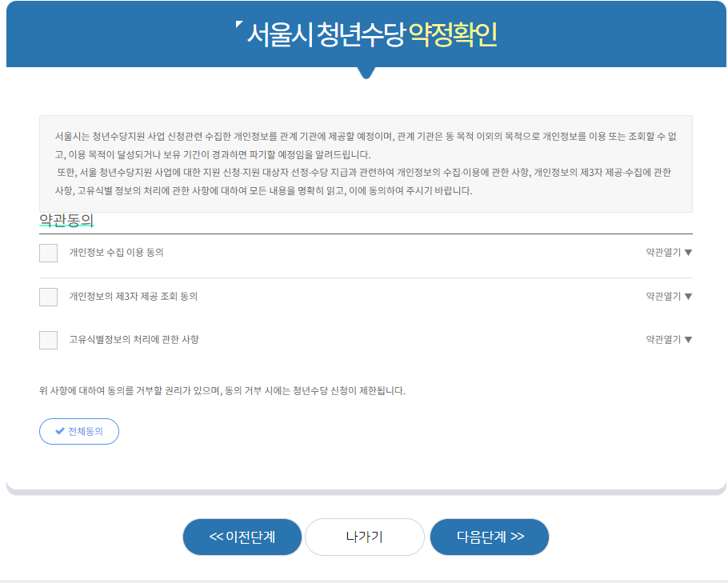Click the 약관동의 section heading
The image size is (728, 583).
pyautogui.click(x=67, y=220)
